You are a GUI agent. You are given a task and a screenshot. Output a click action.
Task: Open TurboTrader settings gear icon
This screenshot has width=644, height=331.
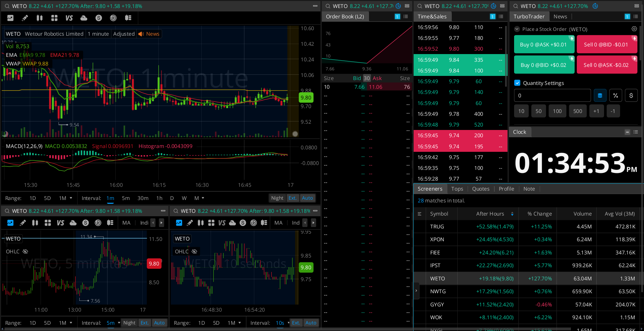tap(634, 29)
